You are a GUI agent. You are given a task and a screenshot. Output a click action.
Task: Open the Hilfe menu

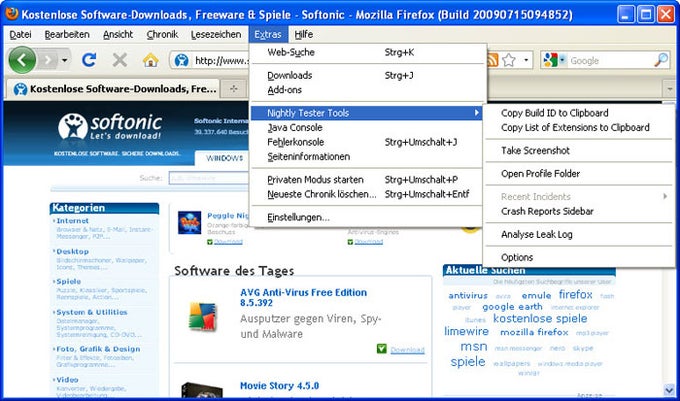point(304,34)
